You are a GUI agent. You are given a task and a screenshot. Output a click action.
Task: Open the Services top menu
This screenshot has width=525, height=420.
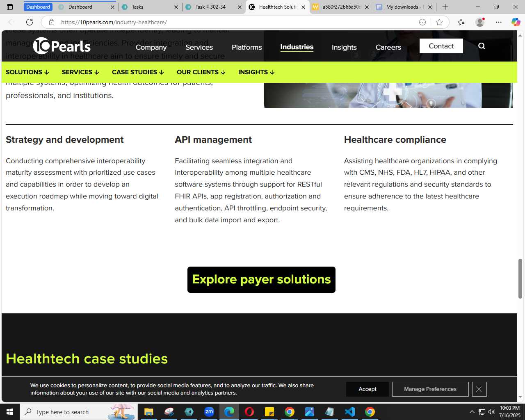click(x=199, y=47)
